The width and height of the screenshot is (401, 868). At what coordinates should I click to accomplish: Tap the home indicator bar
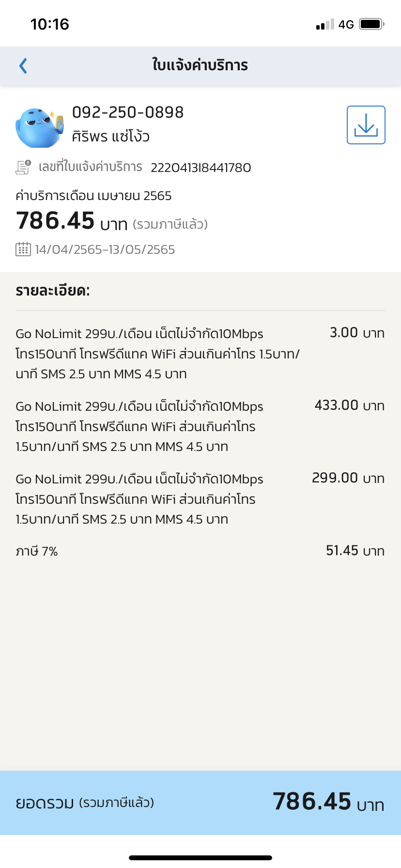pos(200,857)
